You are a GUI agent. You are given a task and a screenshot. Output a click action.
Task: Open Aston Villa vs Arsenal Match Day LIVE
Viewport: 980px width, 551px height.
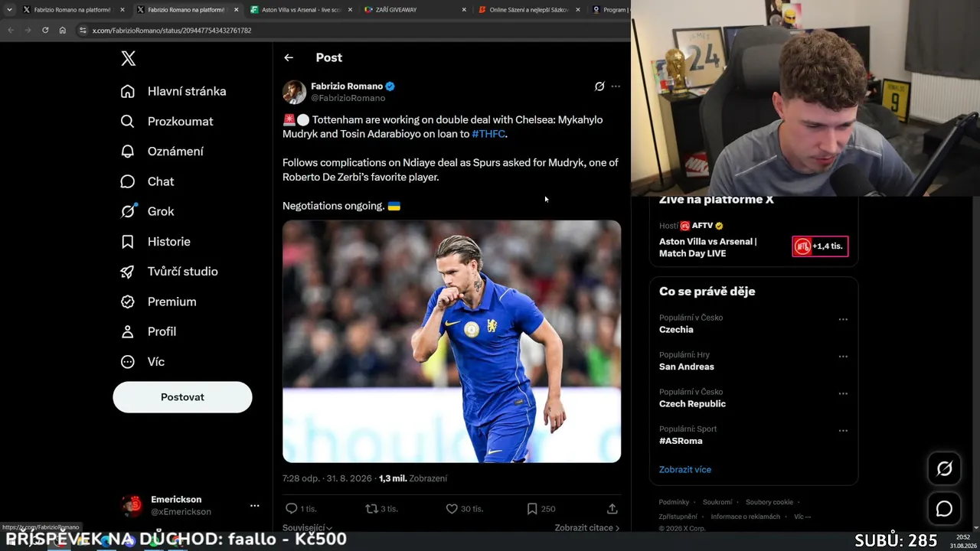708,247
